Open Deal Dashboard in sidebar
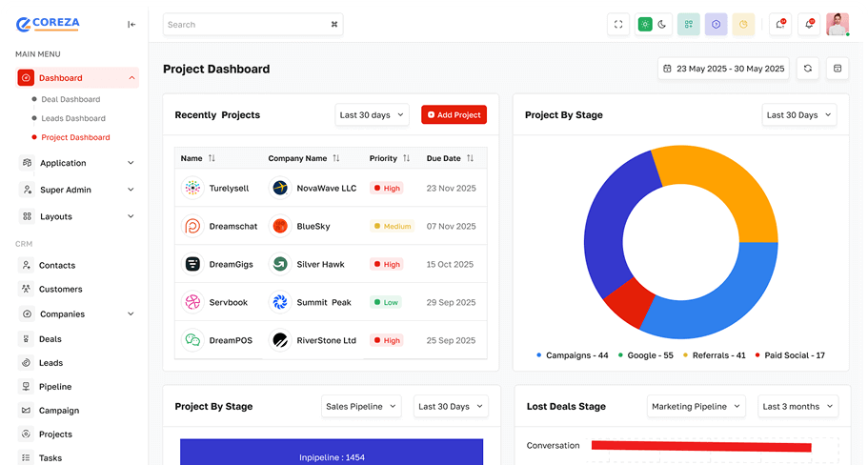This screenshot has width=868, height=465. (x=71, y=99)
